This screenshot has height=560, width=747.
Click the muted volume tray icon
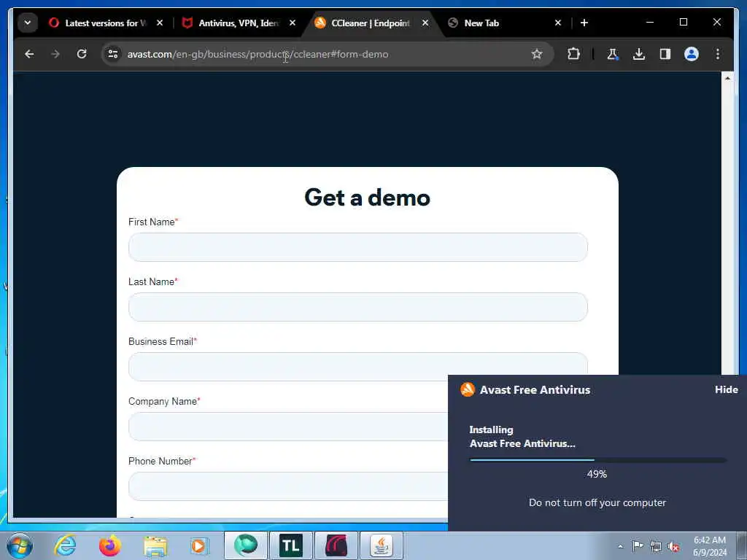(673, 546)
